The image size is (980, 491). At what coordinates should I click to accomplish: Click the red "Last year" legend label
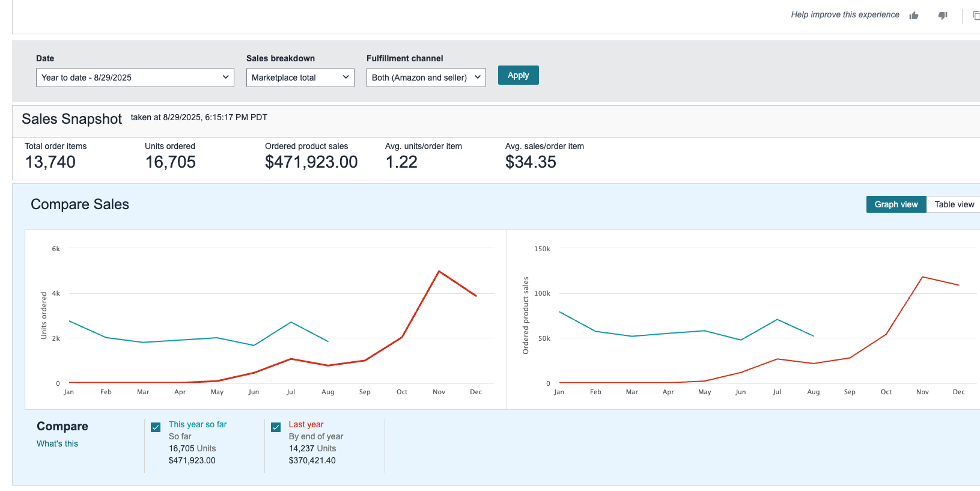[306, 424]
